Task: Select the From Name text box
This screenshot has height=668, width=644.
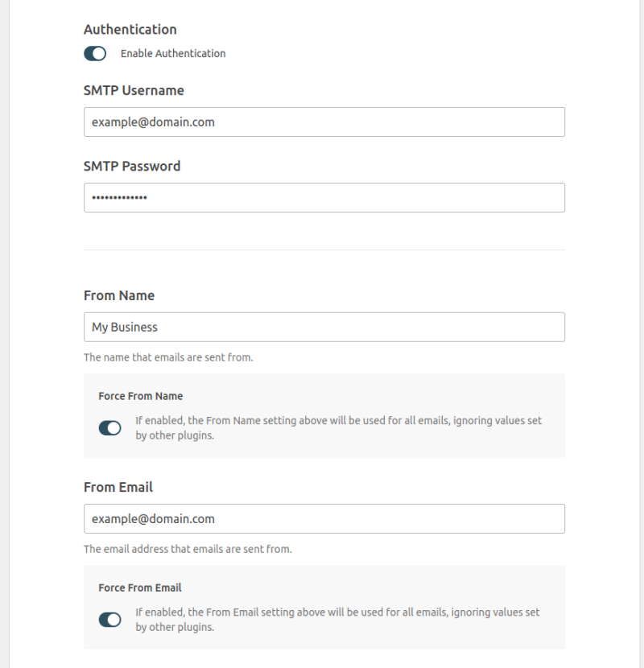Action: 324,328
